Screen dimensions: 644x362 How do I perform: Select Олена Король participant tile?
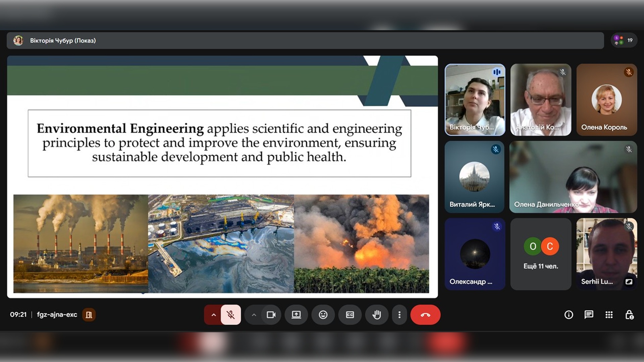tap(606, 100)
